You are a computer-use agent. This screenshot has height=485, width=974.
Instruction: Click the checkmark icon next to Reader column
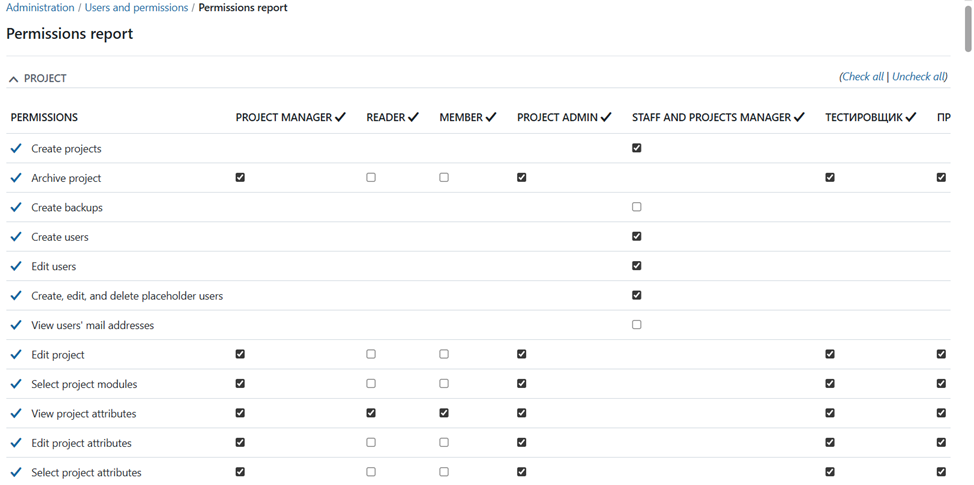point(414,117)
